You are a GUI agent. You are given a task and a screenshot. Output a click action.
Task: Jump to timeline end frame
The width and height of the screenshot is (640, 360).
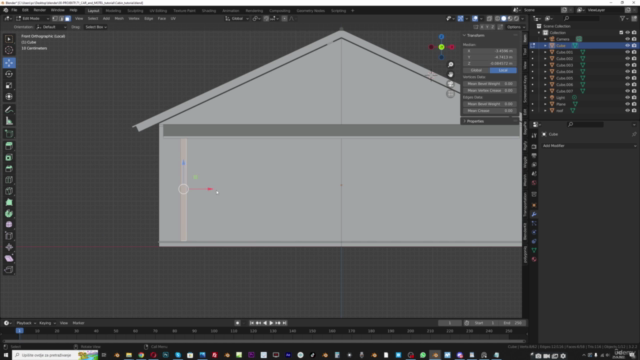click(x=284, y=323)
